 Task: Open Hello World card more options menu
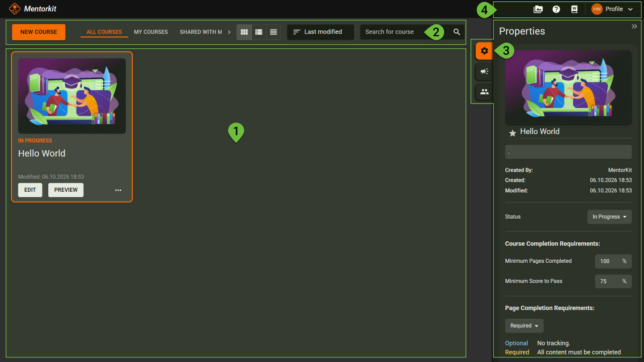118,190
